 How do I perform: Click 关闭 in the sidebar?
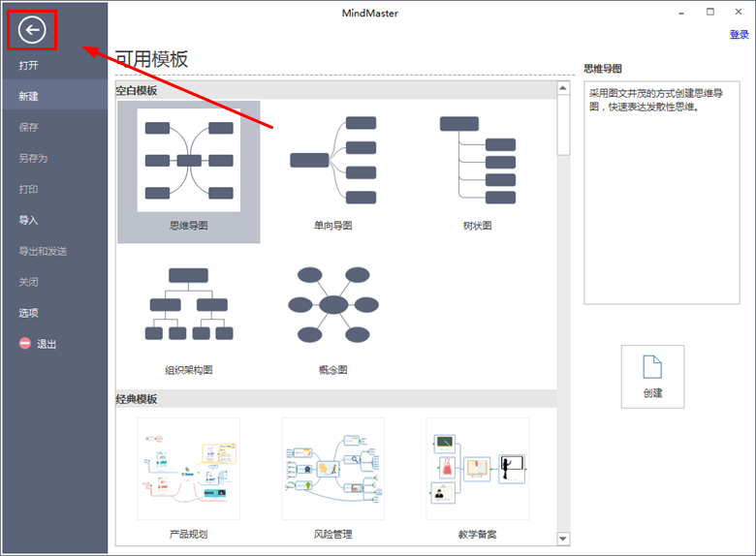click(x=28, y=281)
